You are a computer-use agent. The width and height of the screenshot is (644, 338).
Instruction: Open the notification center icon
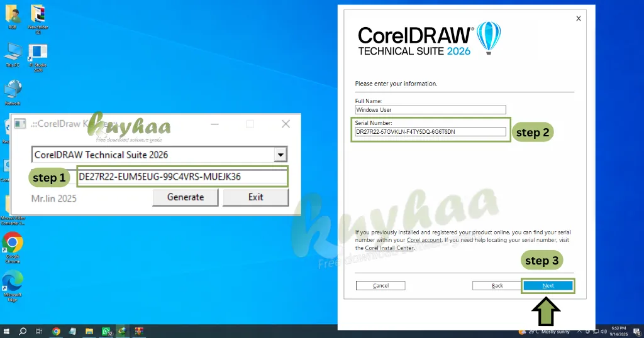pyautogui.click(x=636, y=332)
